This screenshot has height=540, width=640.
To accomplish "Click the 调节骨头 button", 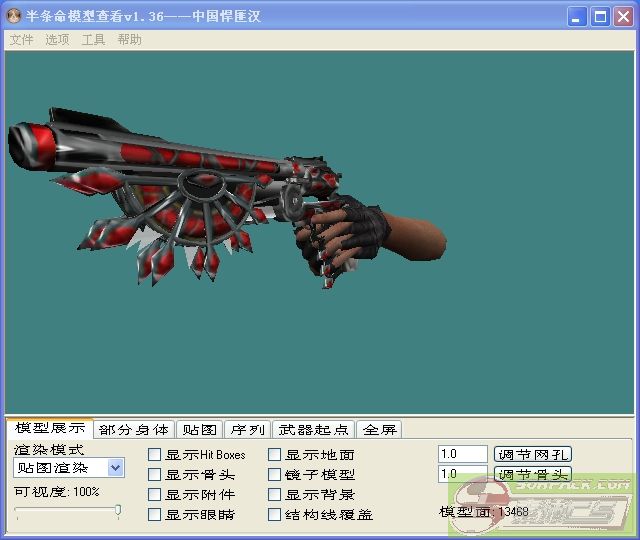I will [532, 474].
